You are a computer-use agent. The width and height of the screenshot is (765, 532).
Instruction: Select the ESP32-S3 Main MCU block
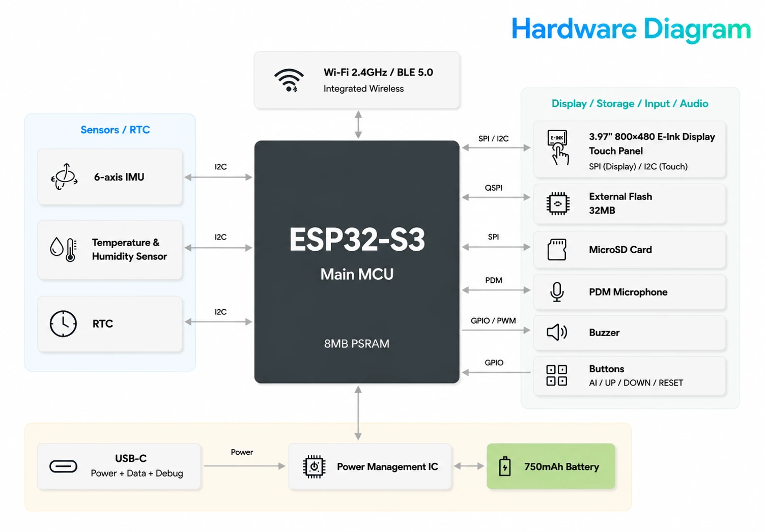click(x=357, y=262)
